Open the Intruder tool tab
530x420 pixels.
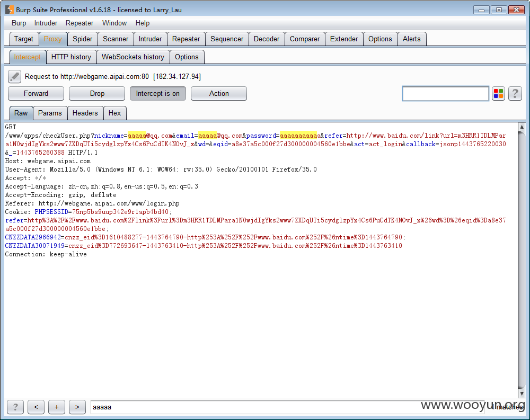[150, 39]
